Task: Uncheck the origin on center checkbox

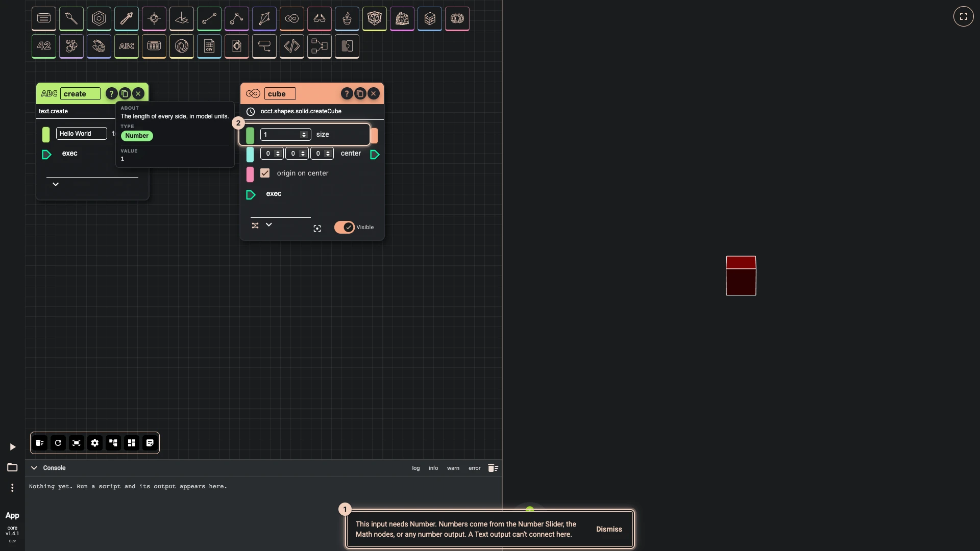Action: click(265, 173)
